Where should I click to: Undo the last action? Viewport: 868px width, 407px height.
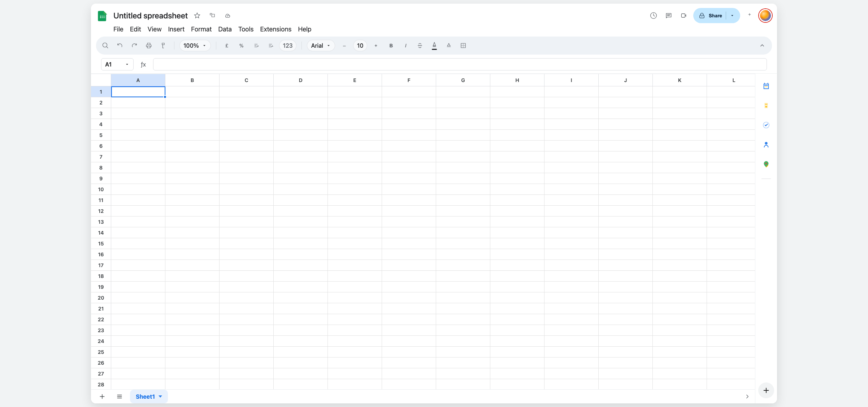tap(120, 46)
